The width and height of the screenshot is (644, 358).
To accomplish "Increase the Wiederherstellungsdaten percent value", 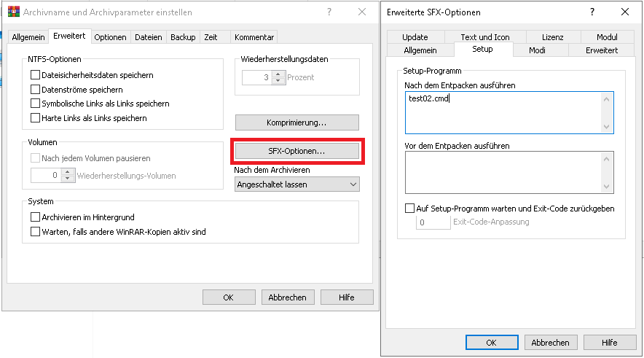I will coord(278,74).
